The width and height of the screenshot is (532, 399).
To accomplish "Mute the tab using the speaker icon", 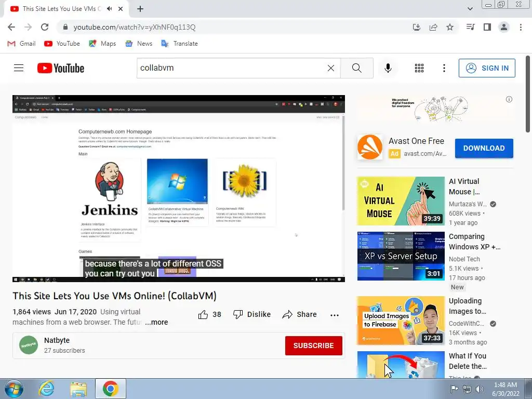I will click(109, 9).
